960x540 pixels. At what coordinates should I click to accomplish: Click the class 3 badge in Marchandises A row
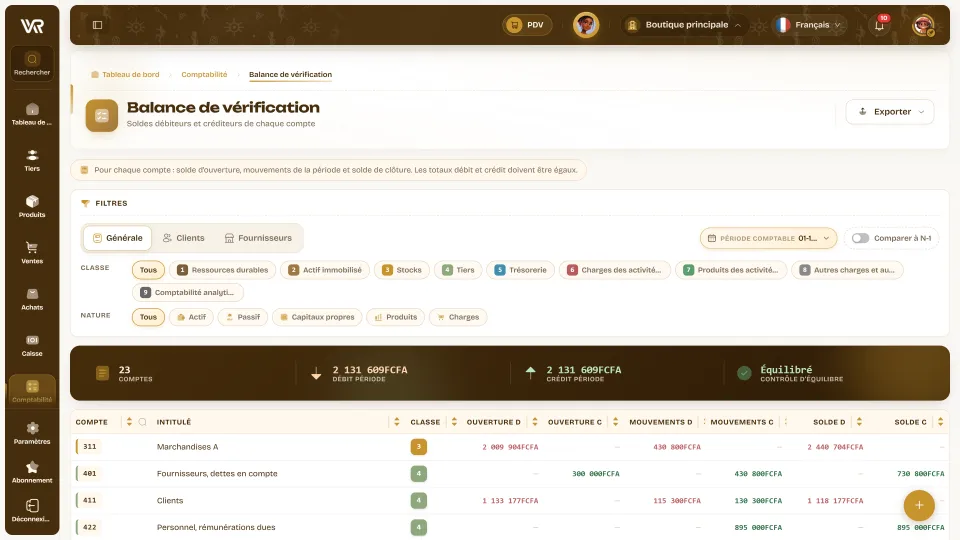click(419, 447)
